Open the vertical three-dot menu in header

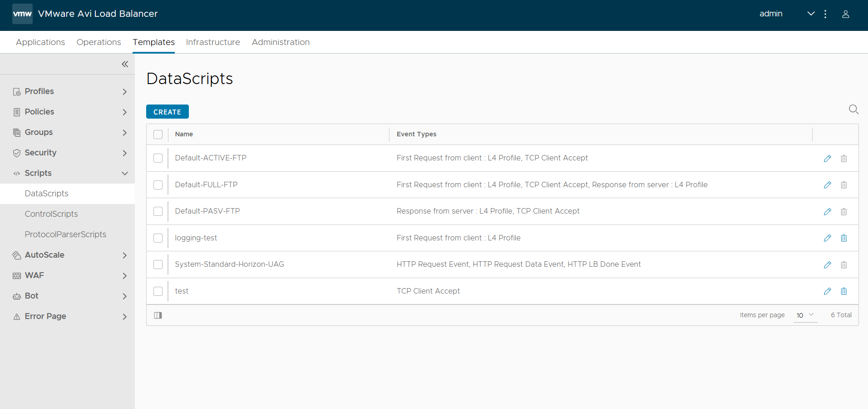pos(825,14)
